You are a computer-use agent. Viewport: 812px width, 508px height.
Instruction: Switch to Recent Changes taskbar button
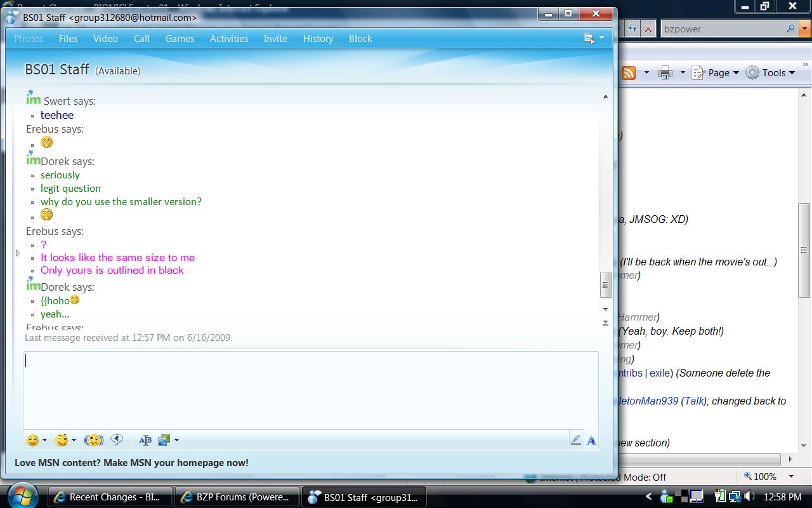112,497
